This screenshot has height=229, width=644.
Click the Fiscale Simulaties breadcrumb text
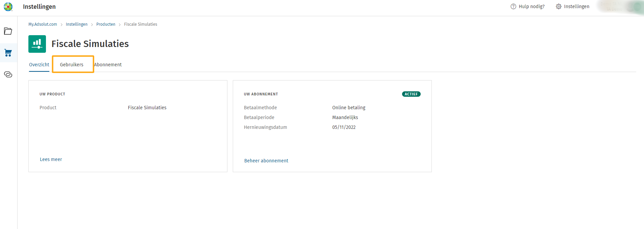(141, 24)
